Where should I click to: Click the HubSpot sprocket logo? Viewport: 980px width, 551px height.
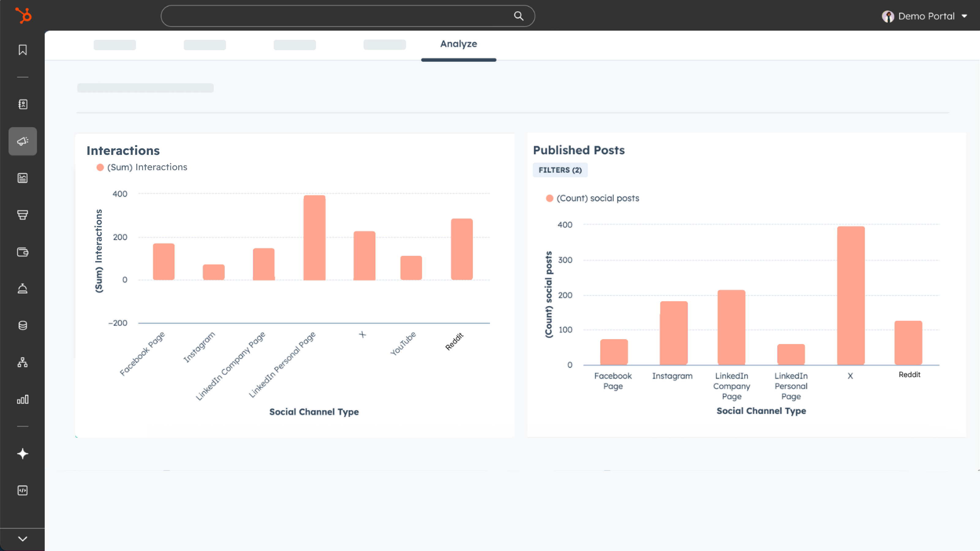click(24, 16)
